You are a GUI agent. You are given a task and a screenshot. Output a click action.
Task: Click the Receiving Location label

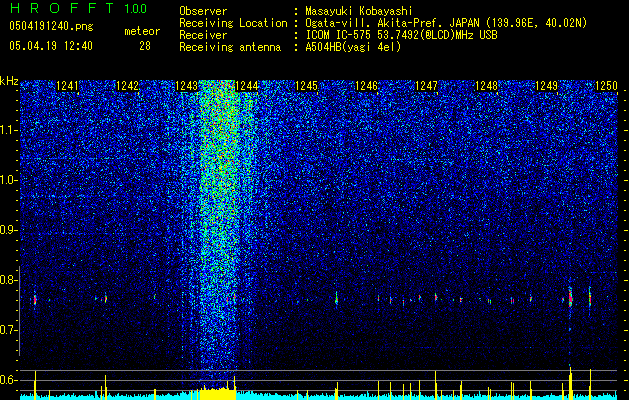[x=233, y=23]
